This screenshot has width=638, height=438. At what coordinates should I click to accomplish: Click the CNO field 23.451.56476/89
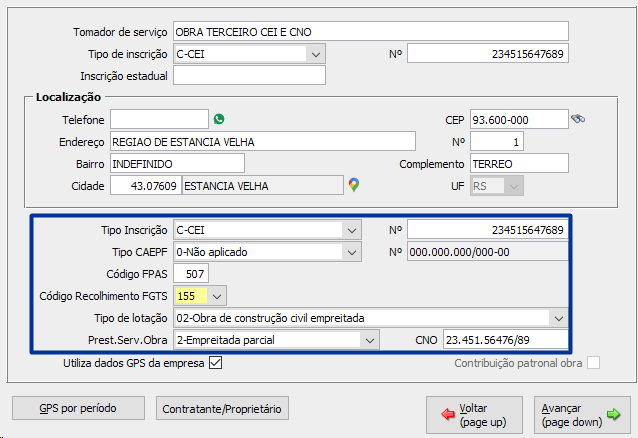point(506,339)
